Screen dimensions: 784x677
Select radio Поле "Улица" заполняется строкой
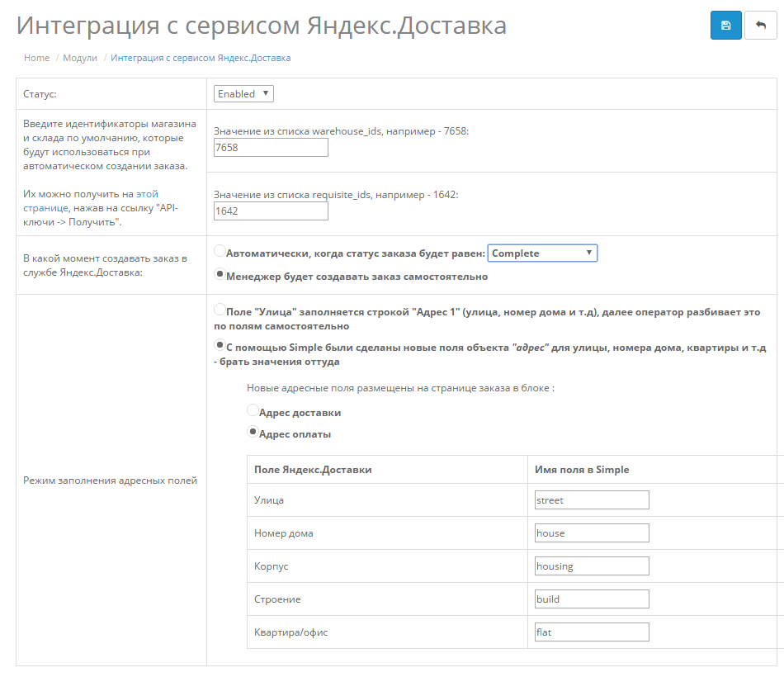(220, 310)
